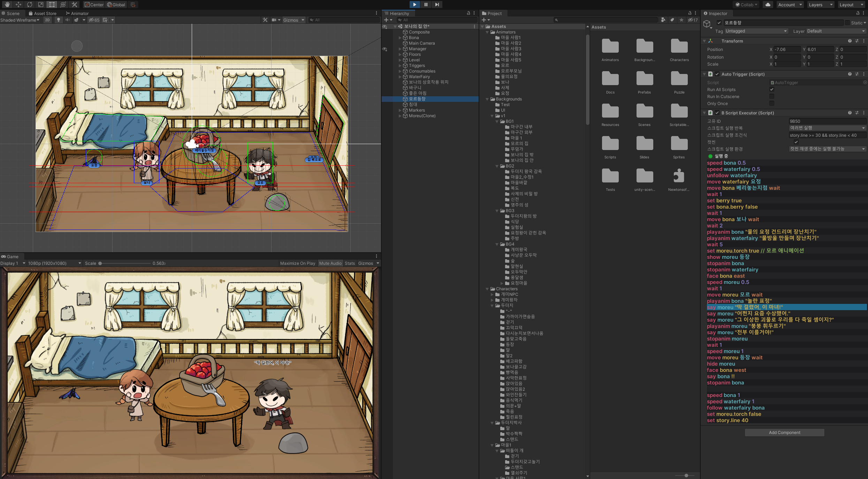The height and width of the screenshot is (479, 868).
Task: Select the Hand tool
Action: click(x=7, y=5)
